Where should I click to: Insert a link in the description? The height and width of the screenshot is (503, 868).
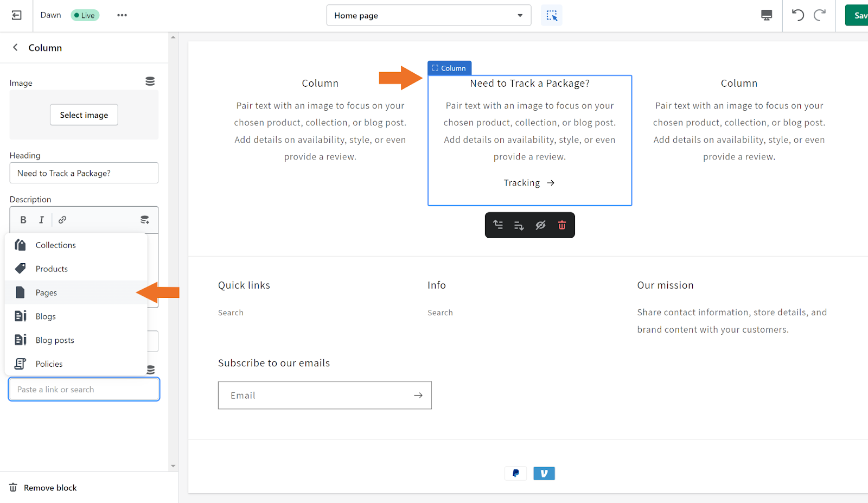tap(62, 220)
